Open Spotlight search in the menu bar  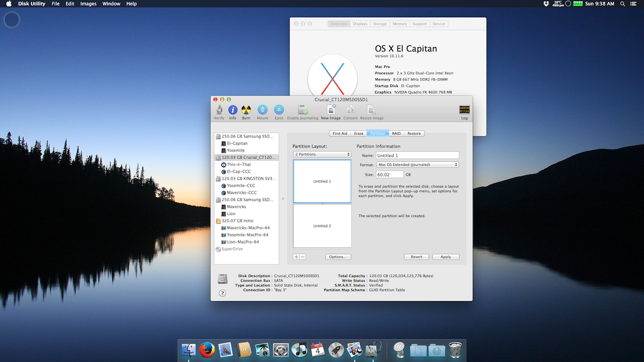tap(623, 4)
